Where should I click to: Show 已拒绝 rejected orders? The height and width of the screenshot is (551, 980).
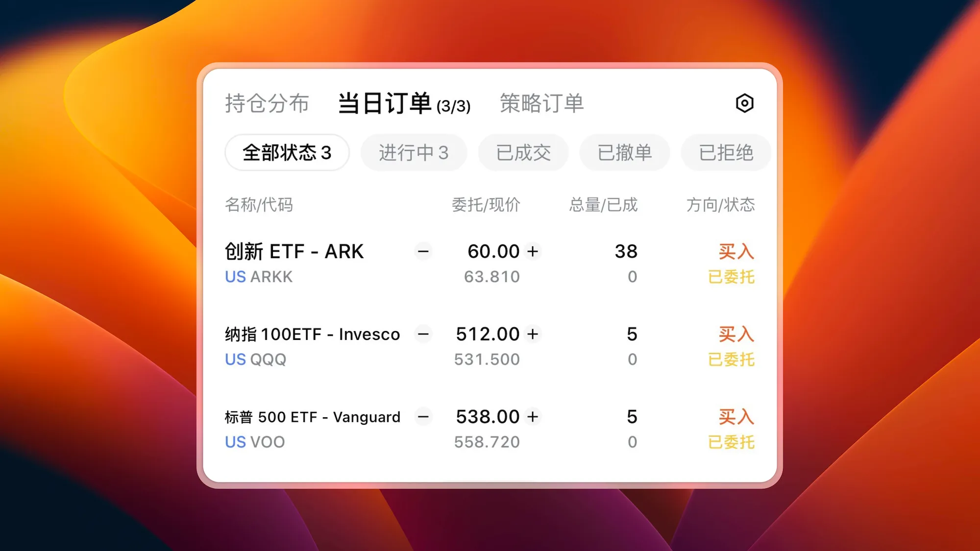(726, 153)
